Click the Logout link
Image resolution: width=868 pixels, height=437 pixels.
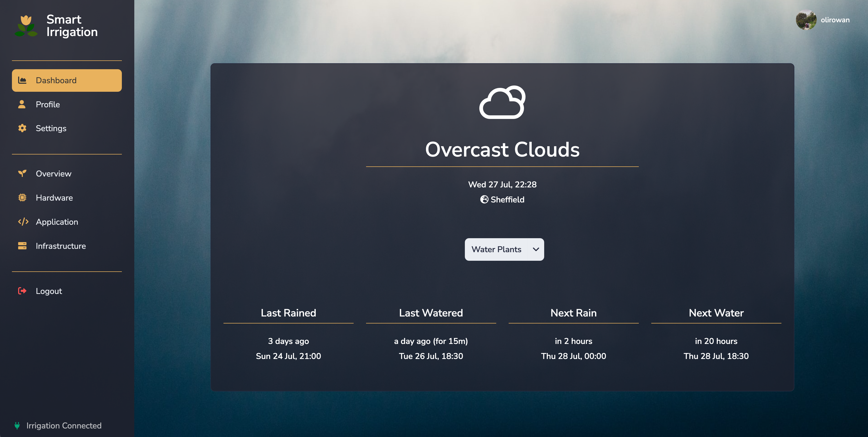tap(67, 291)
